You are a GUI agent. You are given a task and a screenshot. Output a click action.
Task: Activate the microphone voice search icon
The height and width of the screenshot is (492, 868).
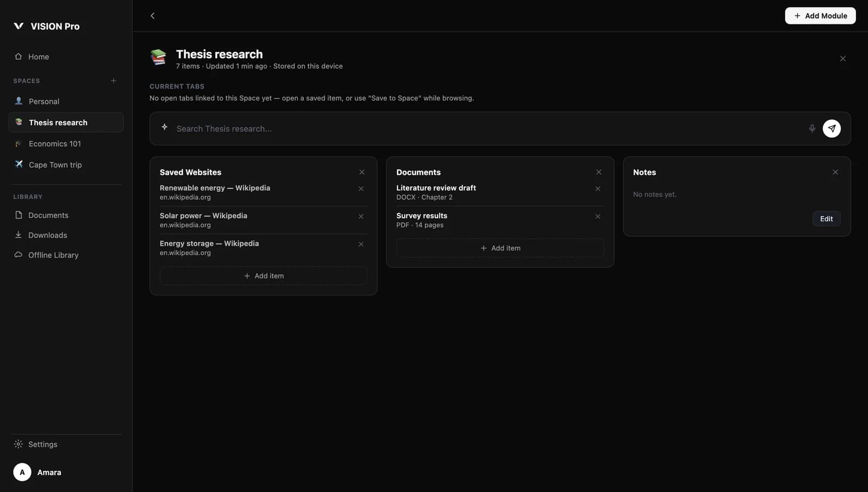pos(812,129)
